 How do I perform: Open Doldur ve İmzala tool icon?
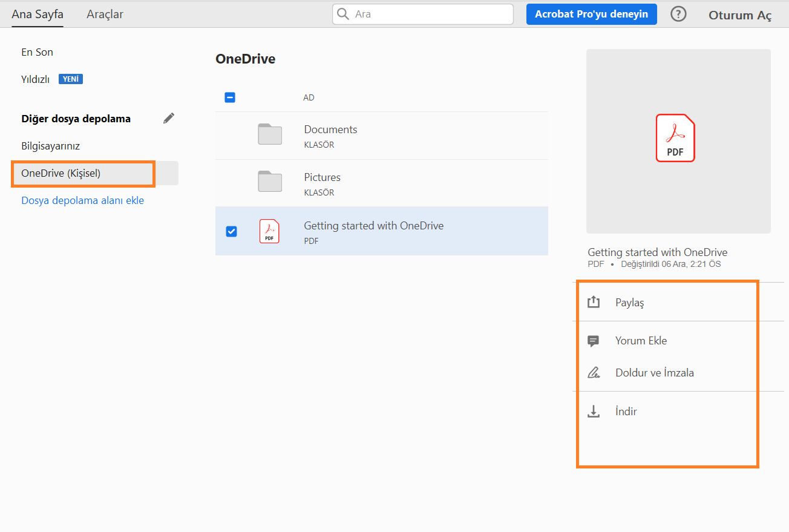point(594,372)
